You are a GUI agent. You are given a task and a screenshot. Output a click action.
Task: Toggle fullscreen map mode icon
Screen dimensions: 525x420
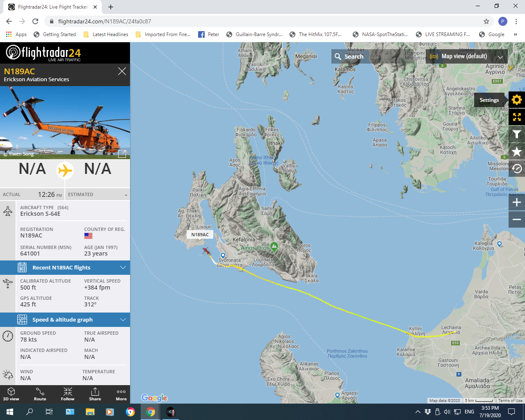(x=517, y=117)
